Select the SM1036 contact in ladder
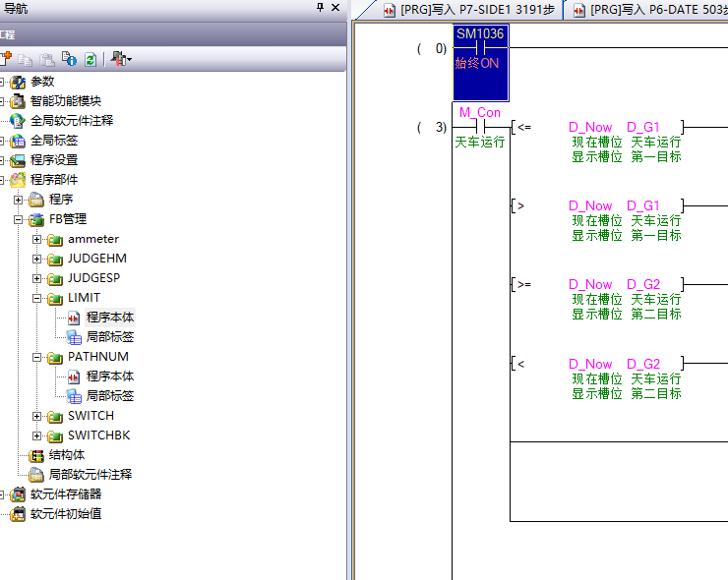 click(480, 47)
